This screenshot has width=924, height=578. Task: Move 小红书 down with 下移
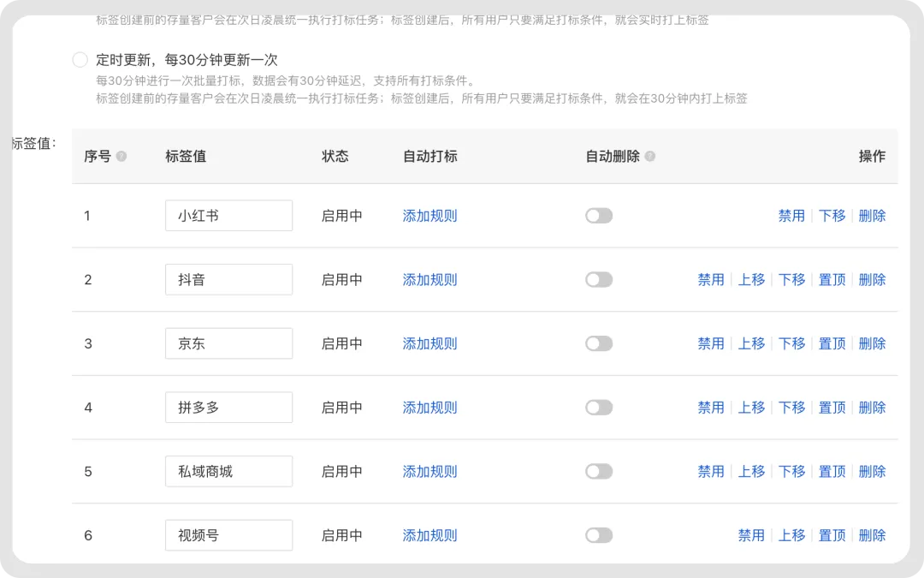point(832,216)
